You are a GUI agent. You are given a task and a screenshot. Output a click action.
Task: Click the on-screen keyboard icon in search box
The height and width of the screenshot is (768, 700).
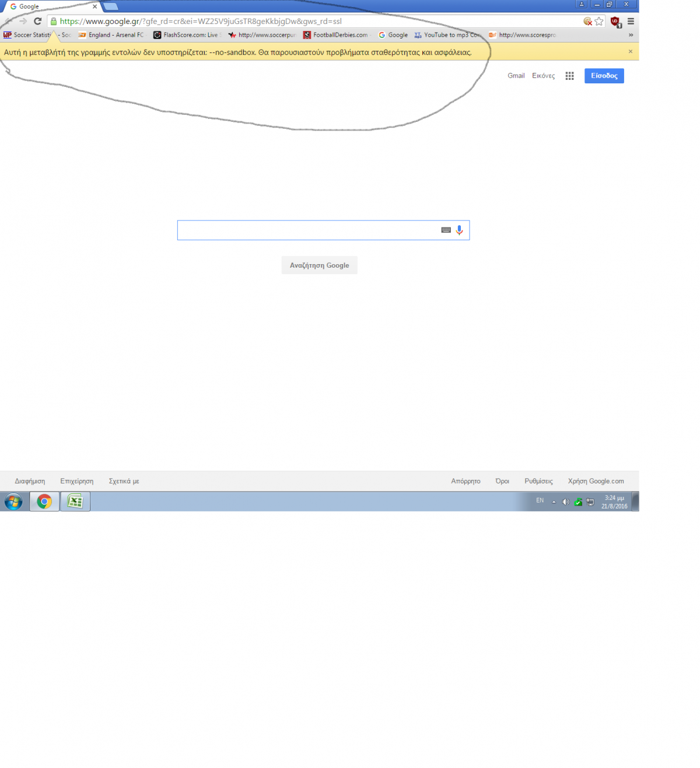coord(446,230)
